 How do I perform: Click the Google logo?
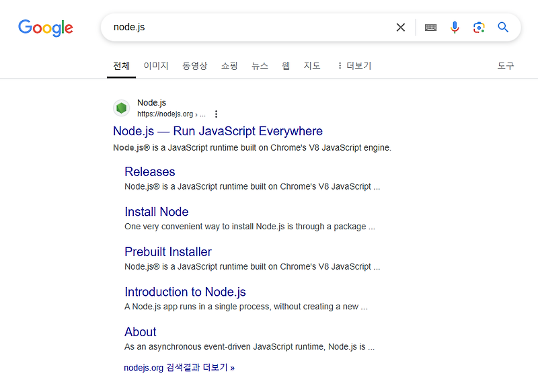pos(45,28)
